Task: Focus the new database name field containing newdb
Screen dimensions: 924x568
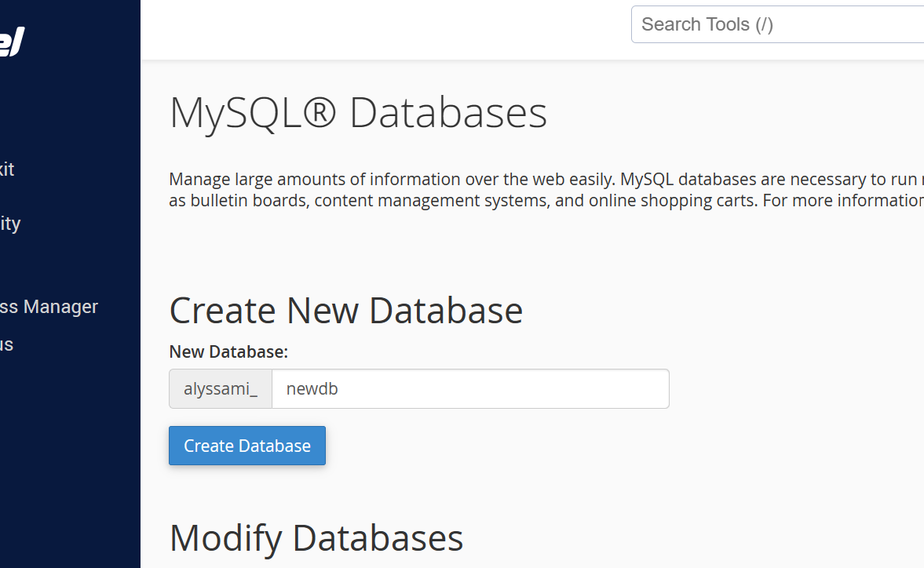Action: point(470,388)
